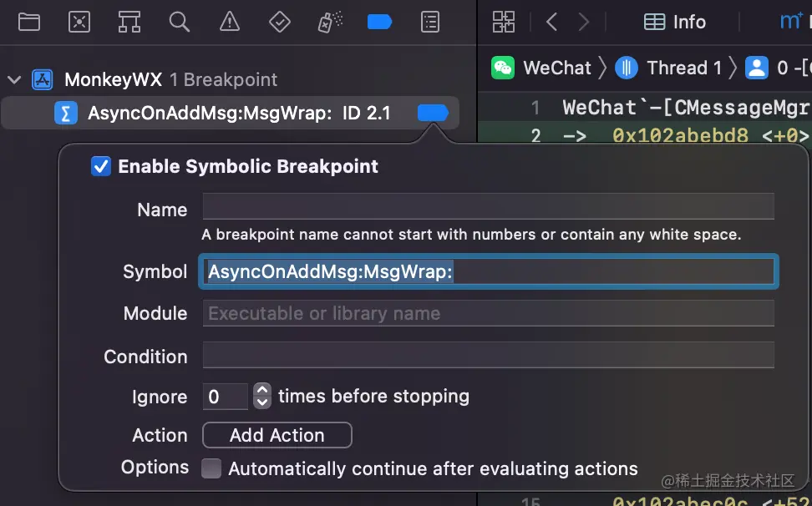Click the current-line arrow on line 2
Screen dimensions: 812x506
click(574, 136)
